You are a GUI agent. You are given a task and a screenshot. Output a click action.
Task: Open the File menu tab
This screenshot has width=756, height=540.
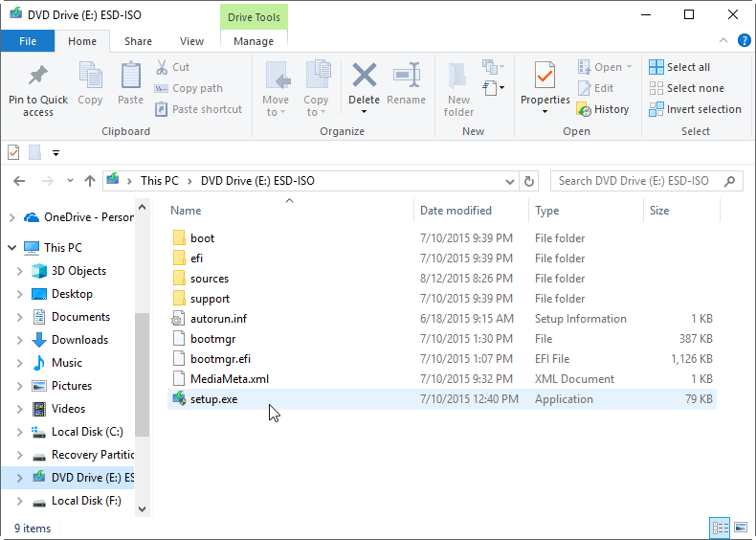pos(28,41)
